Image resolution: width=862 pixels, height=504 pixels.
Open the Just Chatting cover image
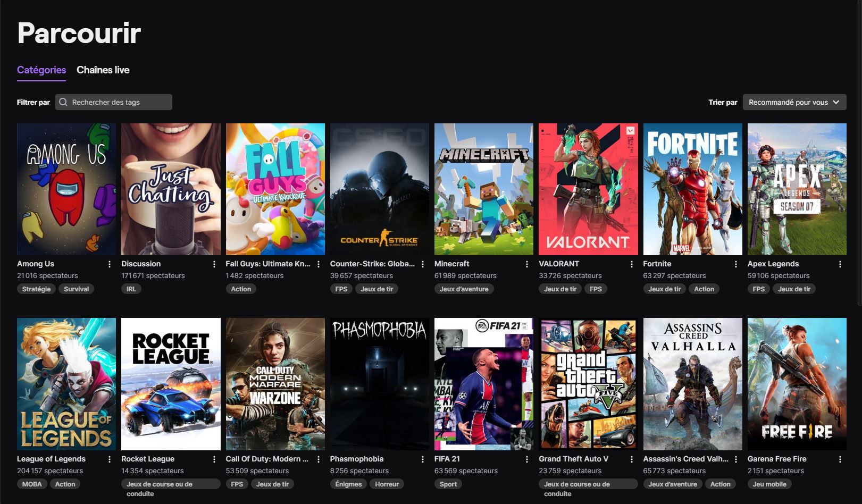pyautogui.click(x=171, y=189)
